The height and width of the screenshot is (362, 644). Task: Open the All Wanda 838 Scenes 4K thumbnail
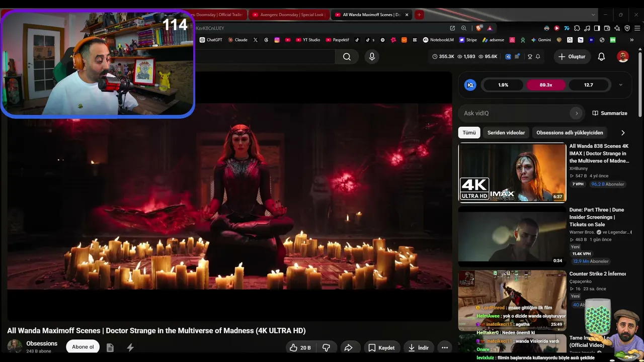point(512,172)
